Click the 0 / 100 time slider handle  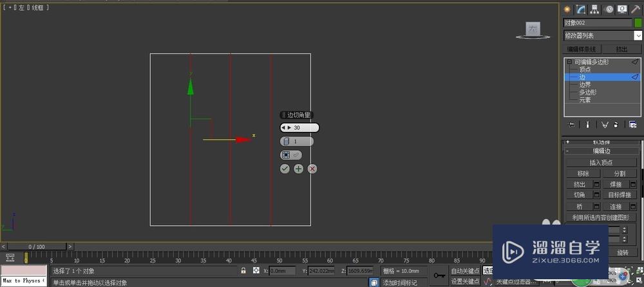[x=37, y=246]
